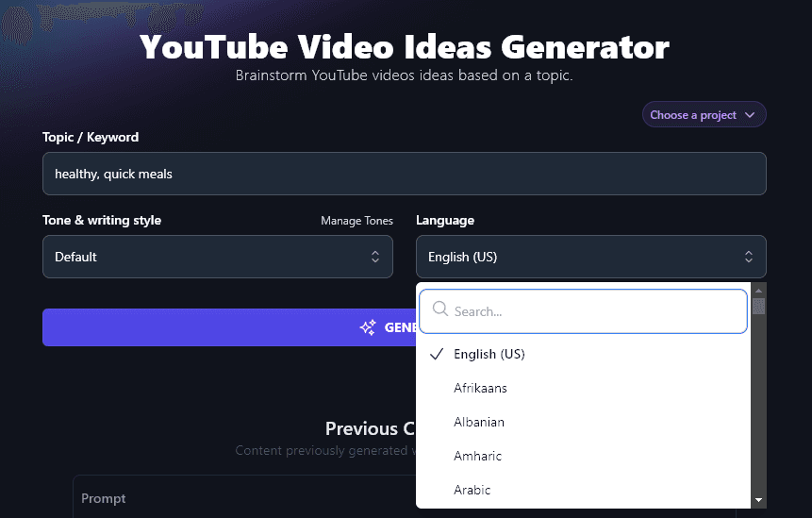Open the Choose a project dropdown

pos(704,114)
